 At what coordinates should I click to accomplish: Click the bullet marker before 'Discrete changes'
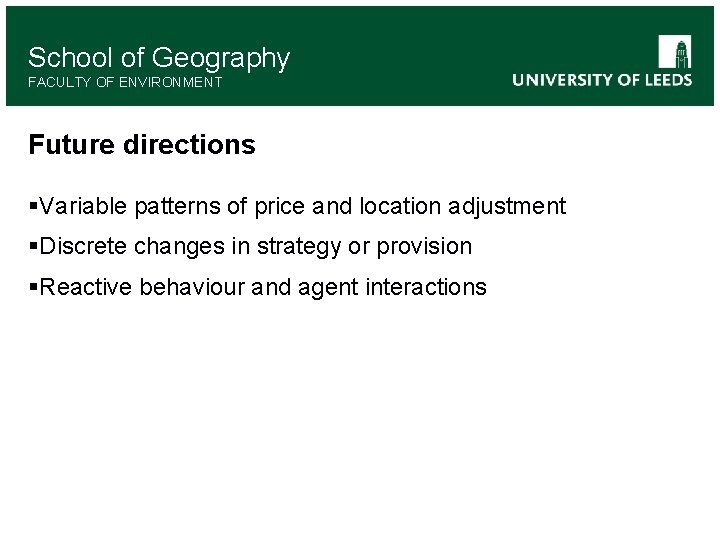coord(33,245)
